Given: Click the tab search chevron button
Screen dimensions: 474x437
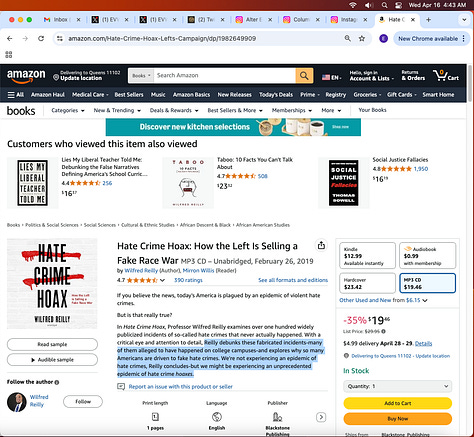Looking at the screenshot, I should [x=464, y=20].
